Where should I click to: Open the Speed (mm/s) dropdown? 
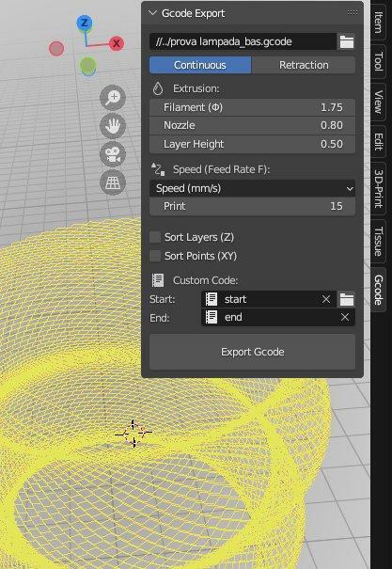click(x=252, y=188)
